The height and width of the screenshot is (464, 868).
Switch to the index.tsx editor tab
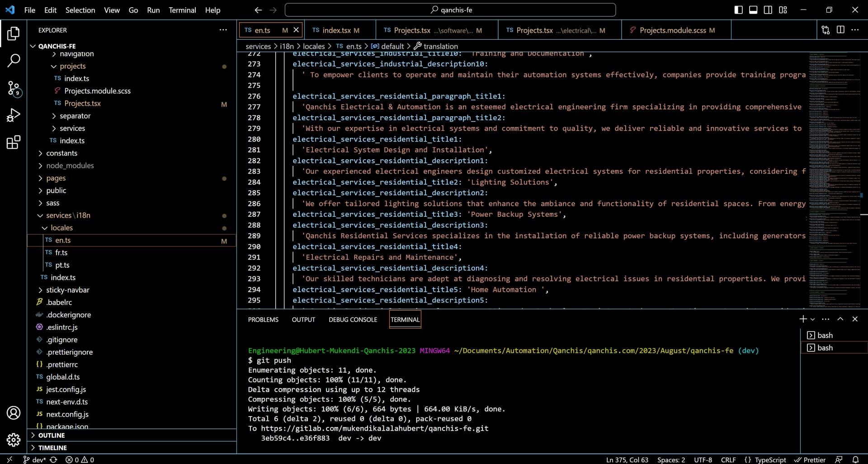pos(340,30)
